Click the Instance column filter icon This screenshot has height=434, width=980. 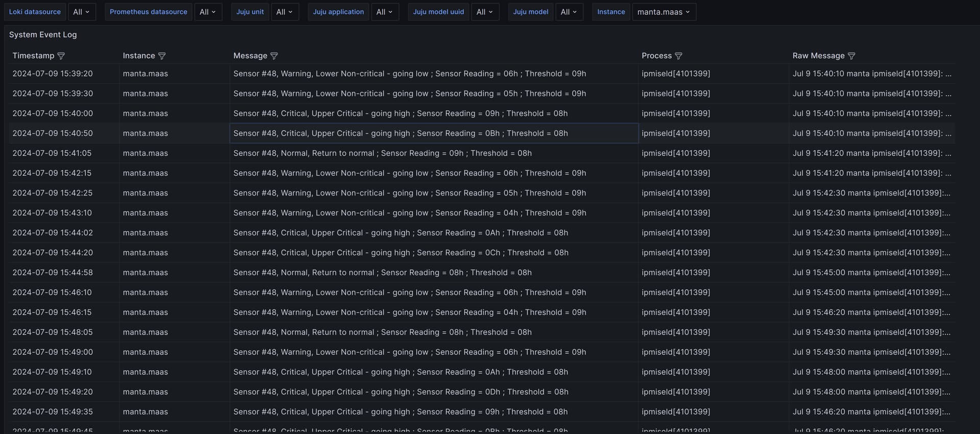(162, 56)
